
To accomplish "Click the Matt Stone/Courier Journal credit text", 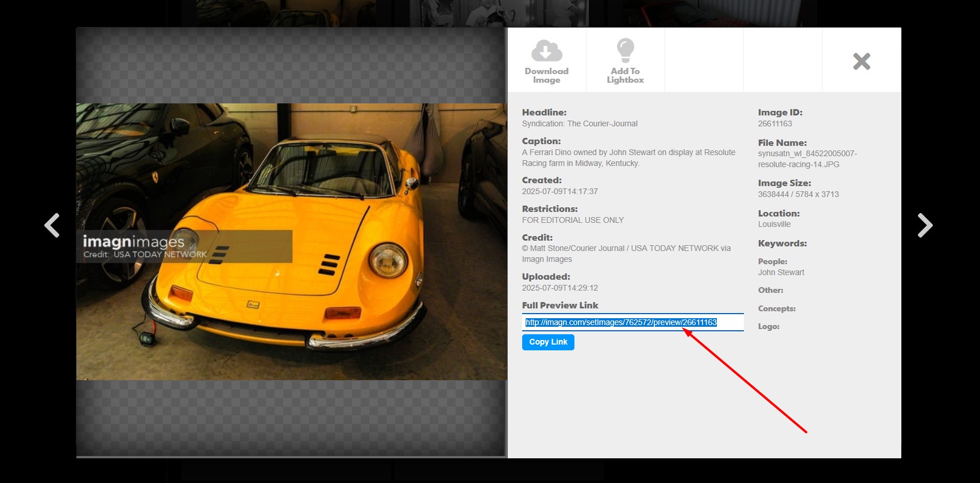I will pyautogui.click(x=626, y=254).
